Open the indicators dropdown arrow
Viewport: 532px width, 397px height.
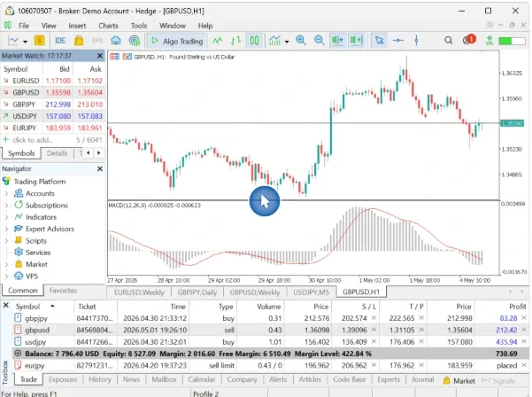click(287, 42)
